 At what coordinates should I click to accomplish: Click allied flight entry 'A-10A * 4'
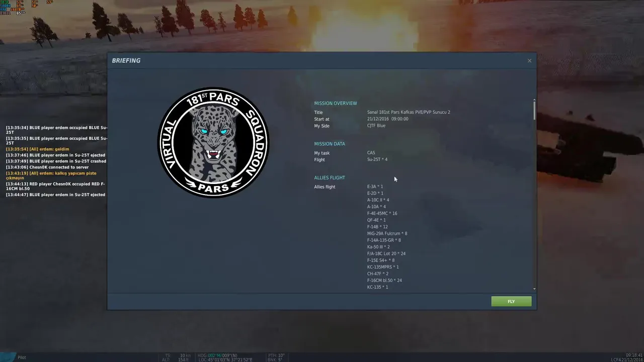tap(376, 207)
